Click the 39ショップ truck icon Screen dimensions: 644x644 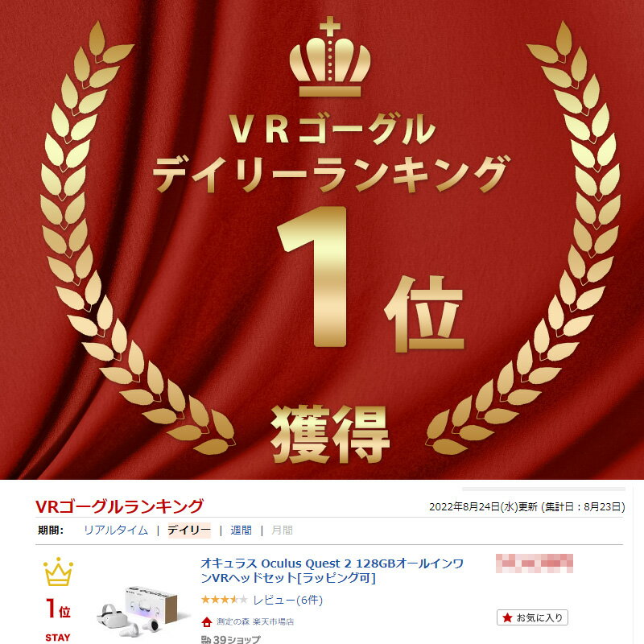click(x=206, y=639)
